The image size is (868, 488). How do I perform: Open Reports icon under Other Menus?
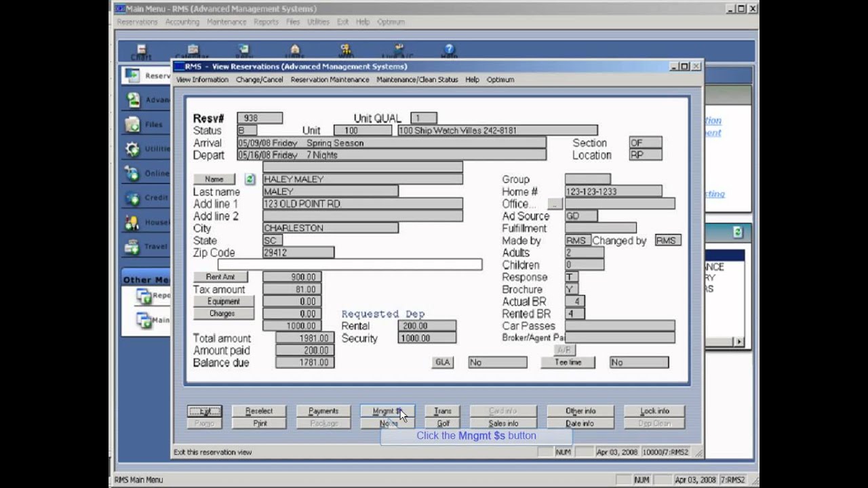point(144,296)
